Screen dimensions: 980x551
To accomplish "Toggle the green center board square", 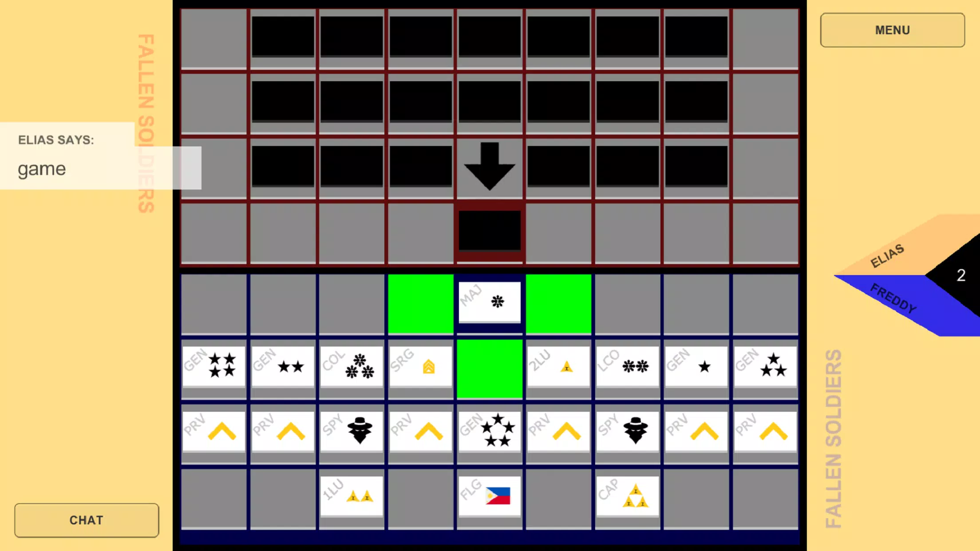I will point(489,370).
